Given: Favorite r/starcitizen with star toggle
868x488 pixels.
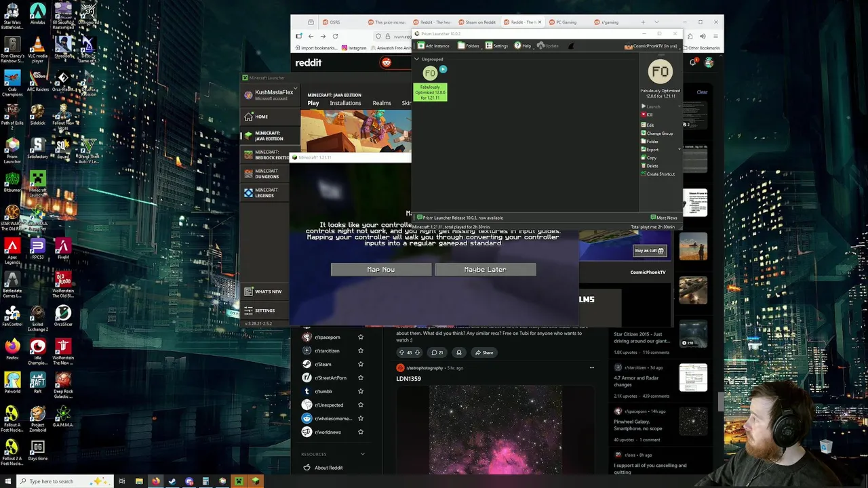Looking at the screenshot, I should coord(361,350).
